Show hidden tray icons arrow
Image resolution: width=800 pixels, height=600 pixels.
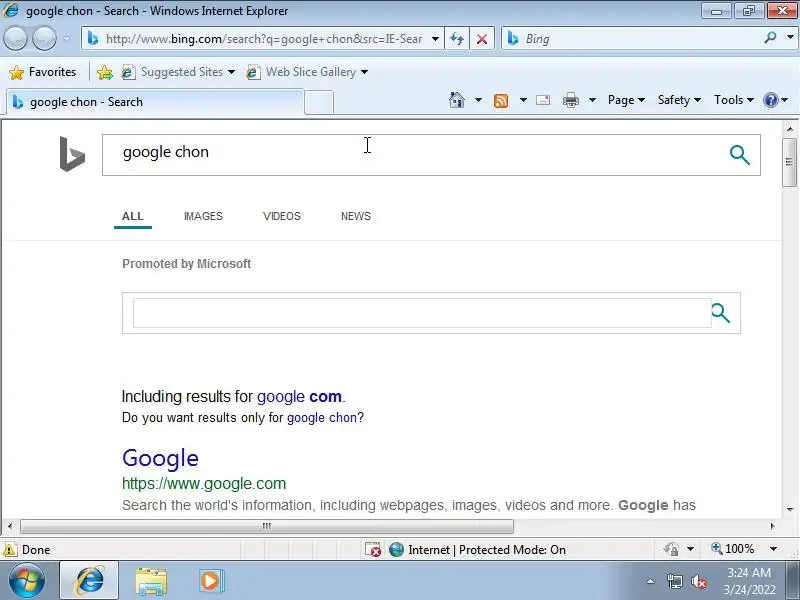click(651, 581)
